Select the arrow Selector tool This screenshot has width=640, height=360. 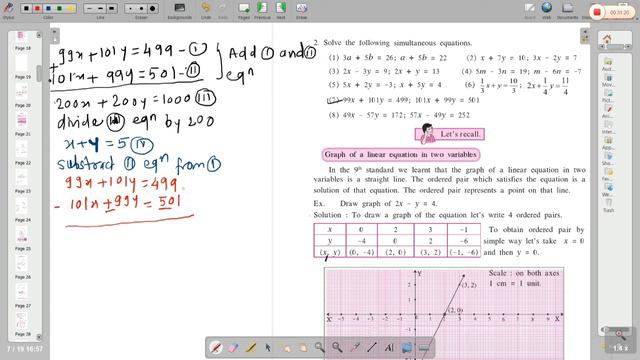coord(268,347)
